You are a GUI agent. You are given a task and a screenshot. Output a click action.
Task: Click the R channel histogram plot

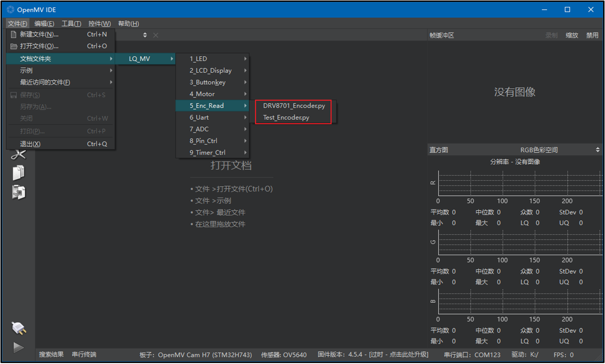(520, 183)
